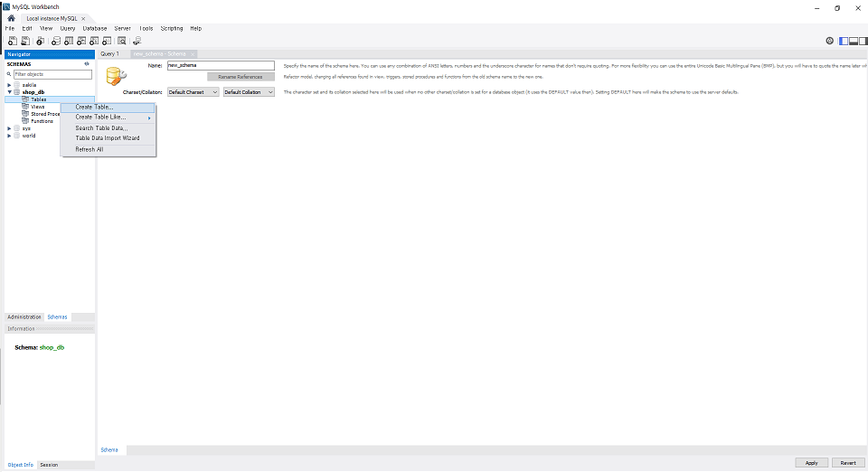The height and width of the screenshot is (472, 868).
Task: Open the Server menu
Action: click(x=122, y=28)
